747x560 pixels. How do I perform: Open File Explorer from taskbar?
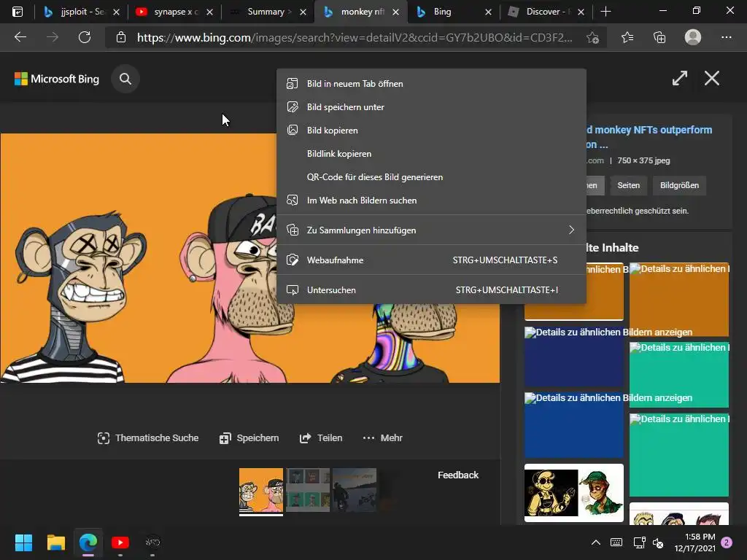click(55, 542)
